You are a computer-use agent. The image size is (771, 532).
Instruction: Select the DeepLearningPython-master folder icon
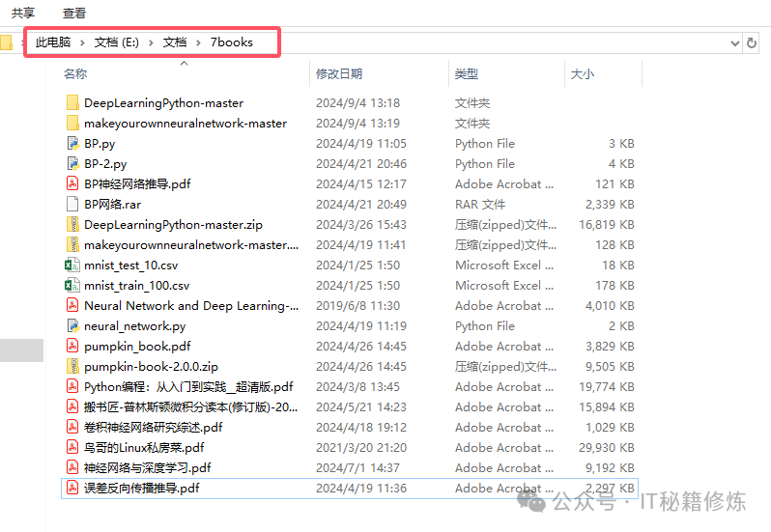[x=72, y=103]
